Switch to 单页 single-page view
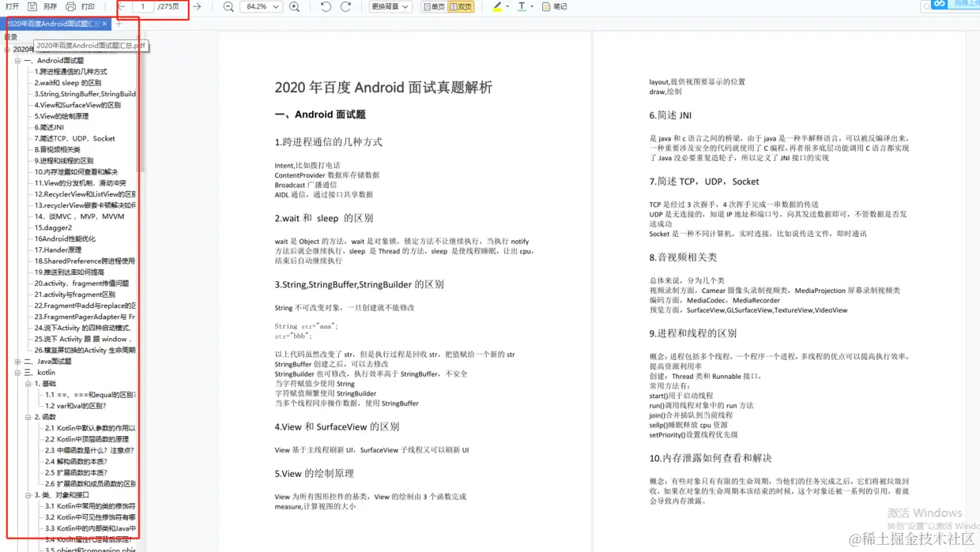The width and height of the screenshot is (980, 552). (x=434, y=6)
